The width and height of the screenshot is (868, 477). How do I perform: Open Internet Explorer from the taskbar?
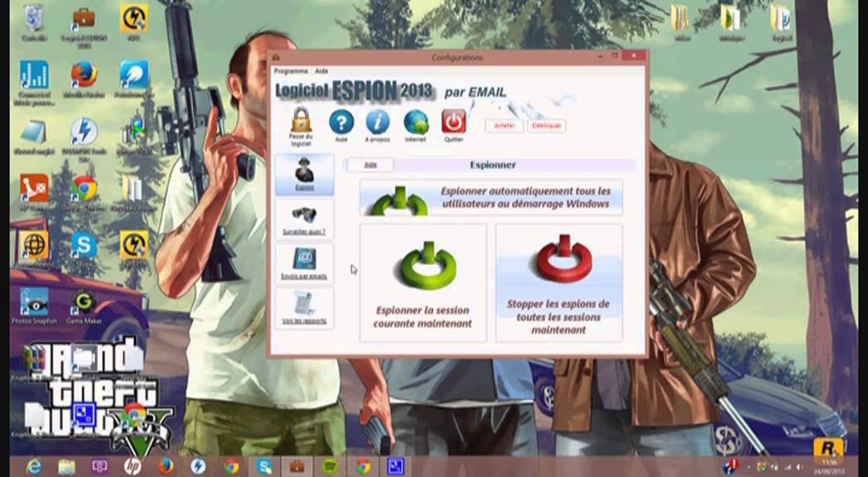(33, 466)
